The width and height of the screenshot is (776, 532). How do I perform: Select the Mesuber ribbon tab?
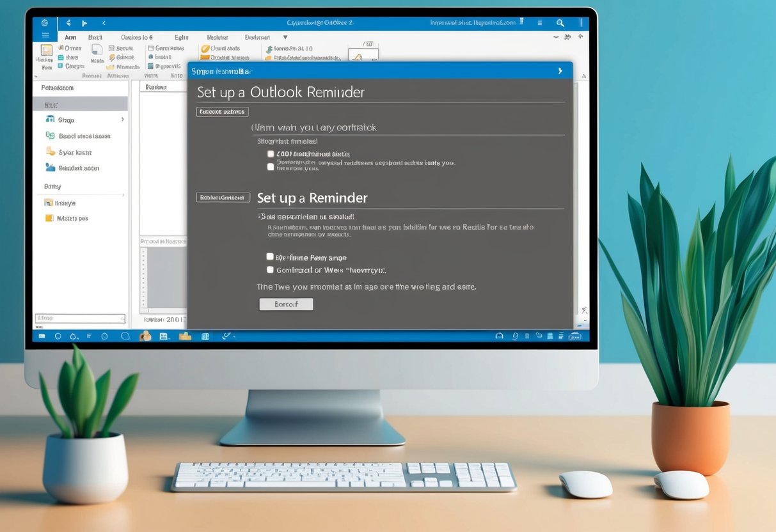[x=218, y=37]
